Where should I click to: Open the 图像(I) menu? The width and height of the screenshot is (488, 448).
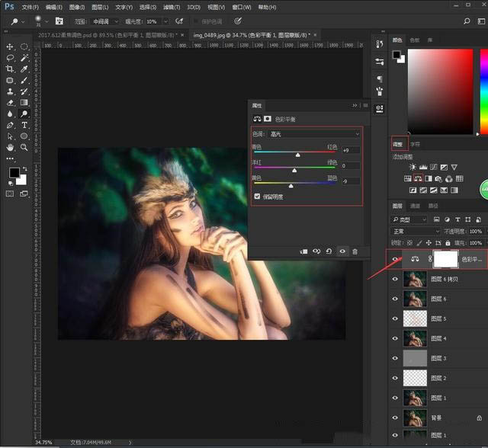pyautogui.click(x=79, y=6)
